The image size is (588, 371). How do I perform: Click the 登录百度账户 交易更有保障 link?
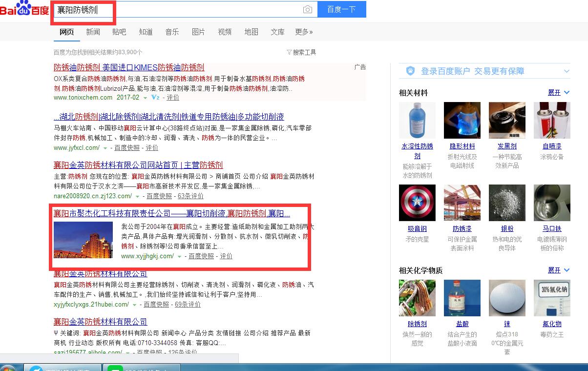pyautogui.click(x=473, y=71)
